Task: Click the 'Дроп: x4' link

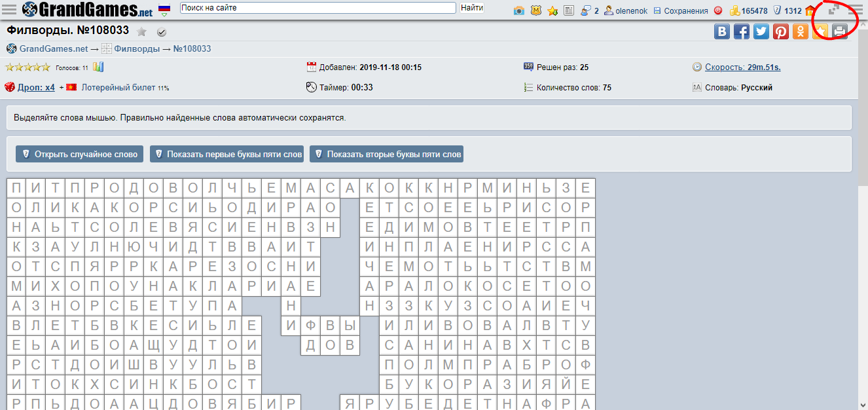Action: pos(36,87)
